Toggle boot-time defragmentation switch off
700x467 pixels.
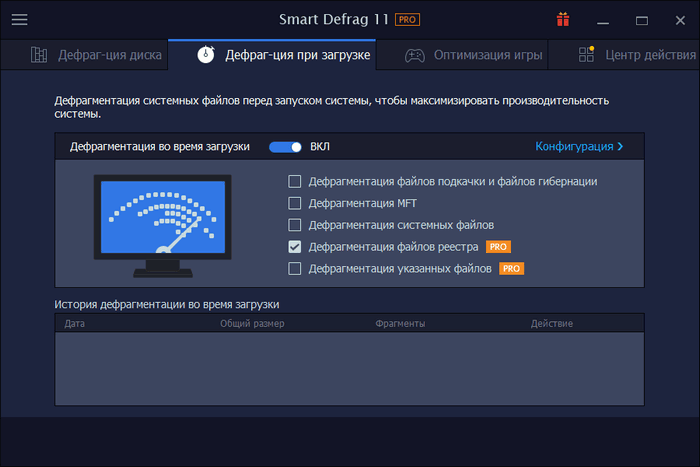285,147
